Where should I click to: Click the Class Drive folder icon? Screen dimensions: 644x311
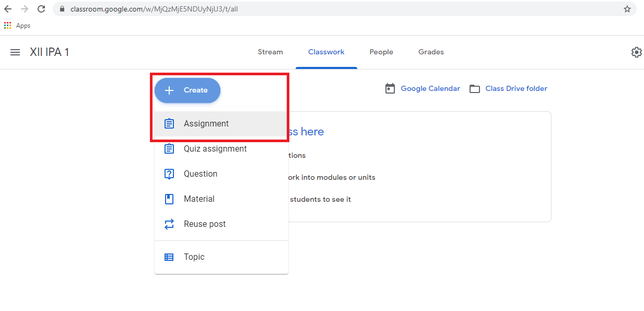[x=474, y=89]
